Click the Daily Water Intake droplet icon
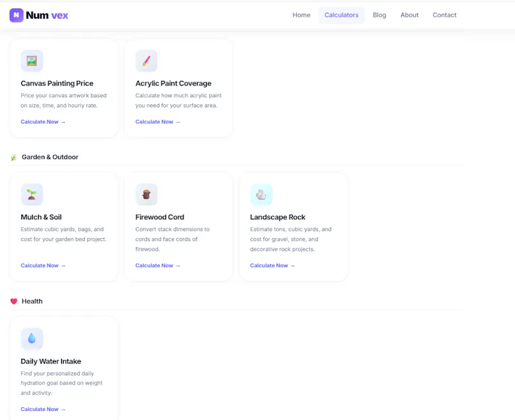This screenshot has height=420, width=515. point(32,338)
